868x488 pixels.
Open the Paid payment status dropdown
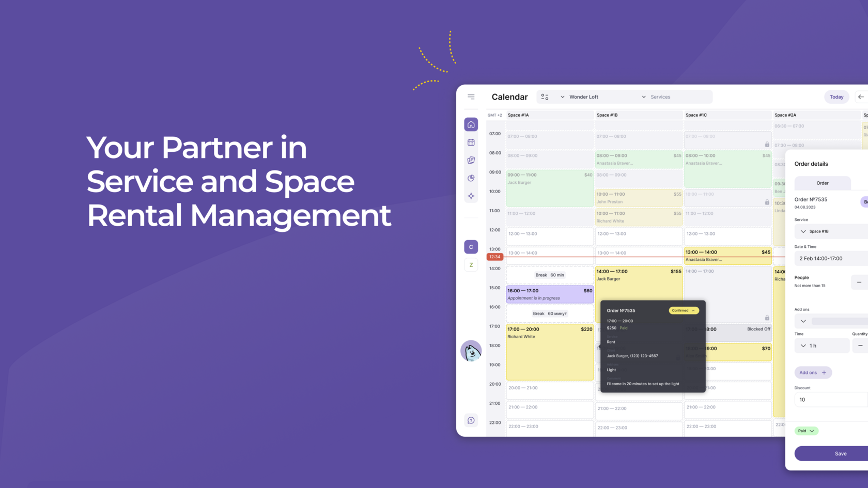pos(806,431)
